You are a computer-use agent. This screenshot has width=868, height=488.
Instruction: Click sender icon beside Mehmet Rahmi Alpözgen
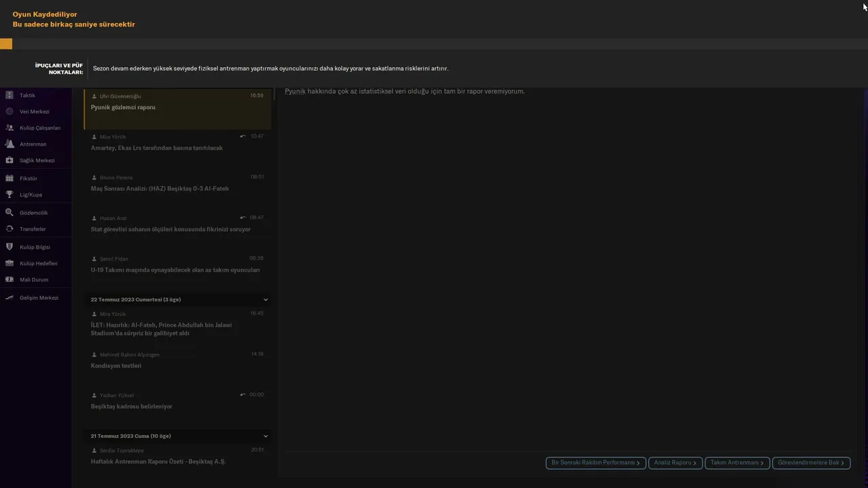pos(94,354)
